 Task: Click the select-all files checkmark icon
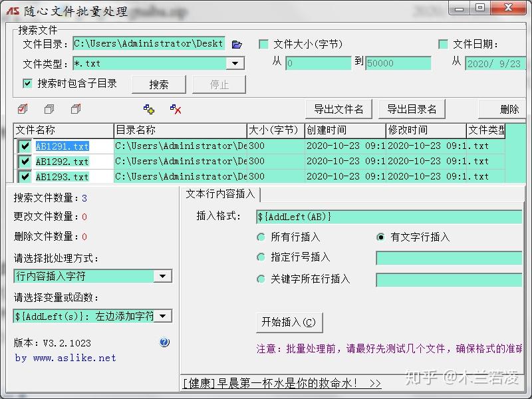tap(23, 108)
